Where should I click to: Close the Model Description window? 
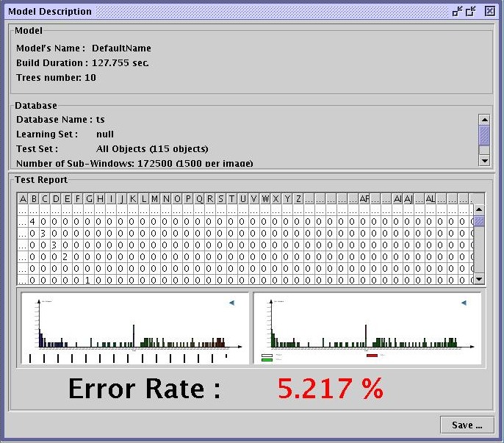click(x=490, y=11)
